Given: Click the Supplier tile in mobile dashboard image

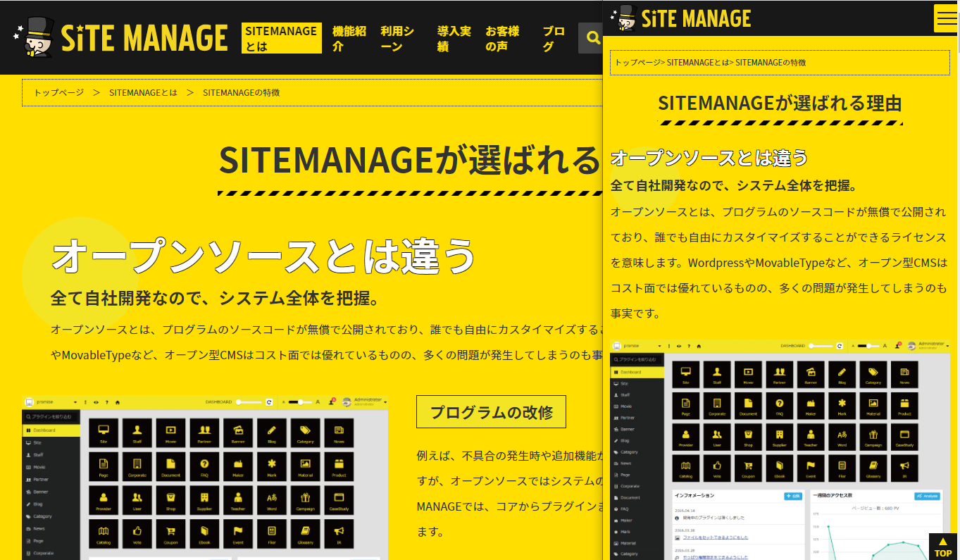Looking at the screenshot, I should (x=780, y=437).
